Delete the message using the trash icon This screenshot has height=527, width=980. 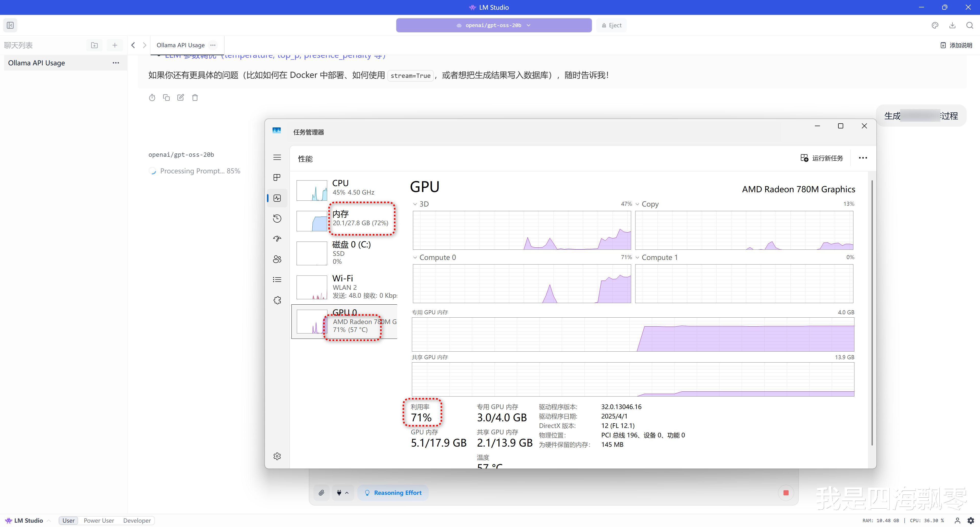195,98
